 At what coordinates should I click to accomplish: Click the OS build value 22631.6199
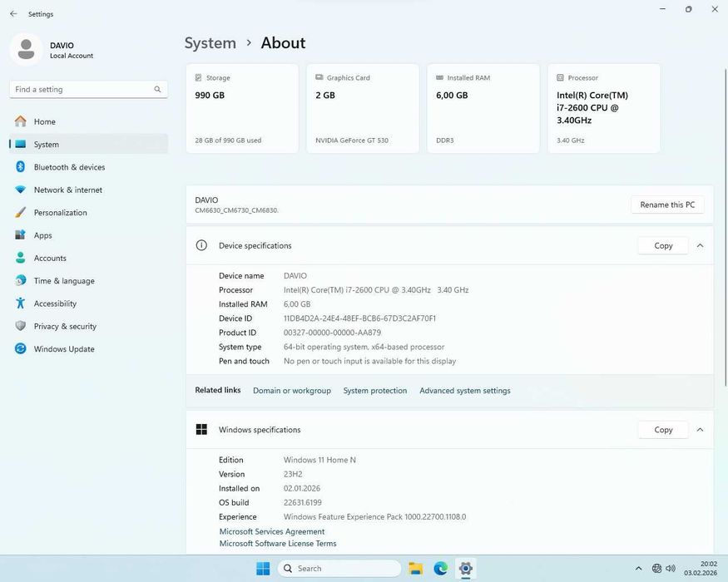303,503
